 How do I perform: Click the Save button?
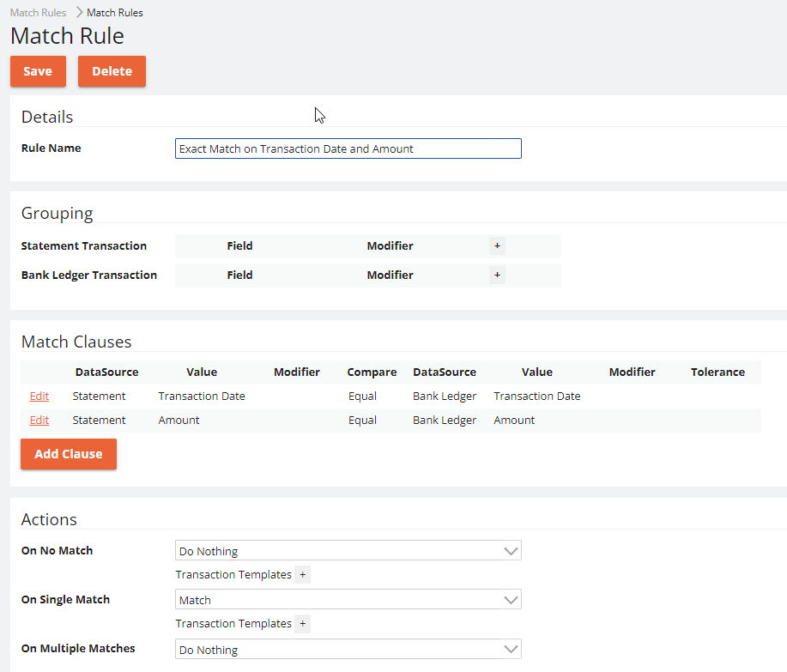pyautogui.click(x=38, y=71)
